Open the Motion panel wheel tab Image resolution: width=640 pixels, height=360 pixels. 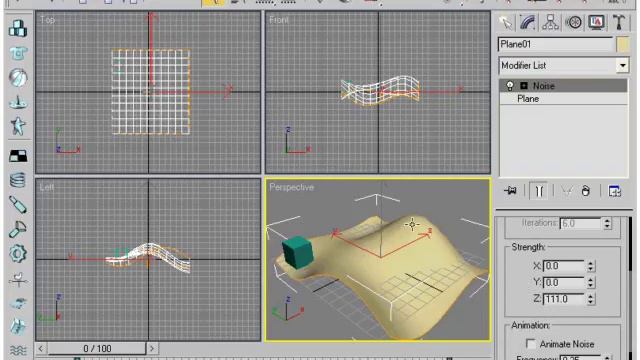pyautogui.click(x=573, y=22)
